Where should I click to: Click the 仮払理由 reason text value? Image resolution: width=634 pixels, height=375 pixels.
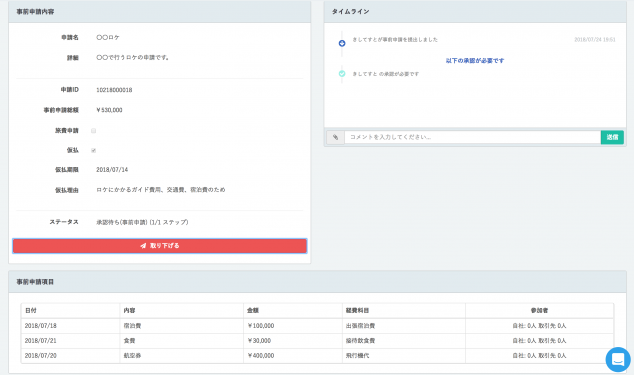pyautogui.click(x=161, y=190)
